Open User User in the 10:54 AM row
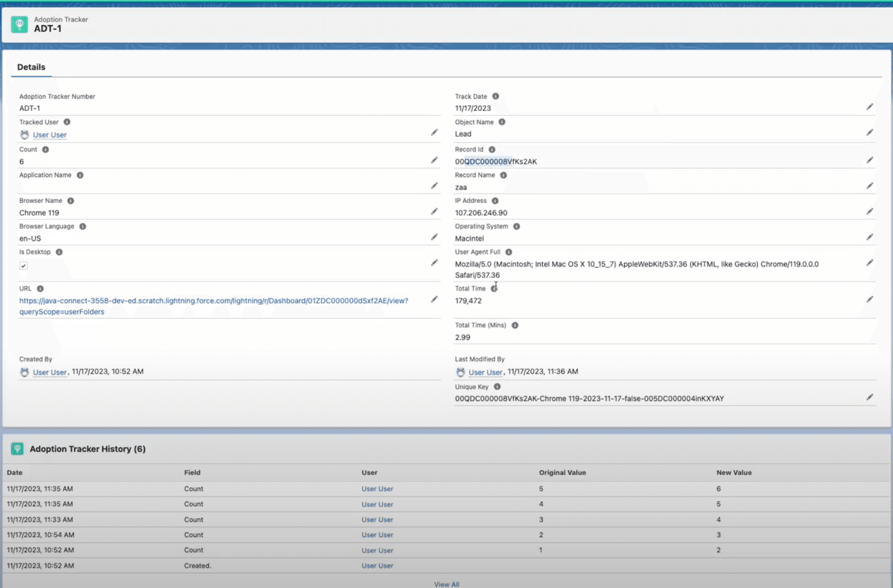893x588 pixels. coord(377,535)
